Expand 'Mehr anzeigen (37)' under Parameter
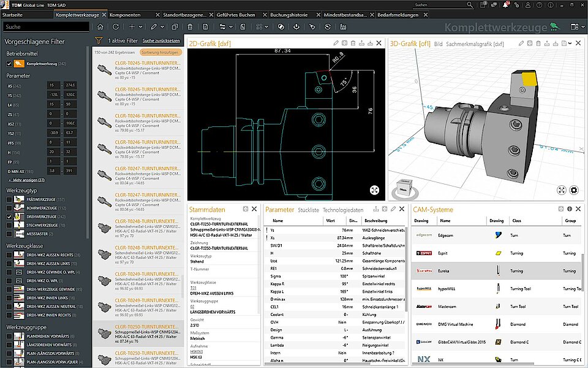The image size is (588, 368). 26,180
